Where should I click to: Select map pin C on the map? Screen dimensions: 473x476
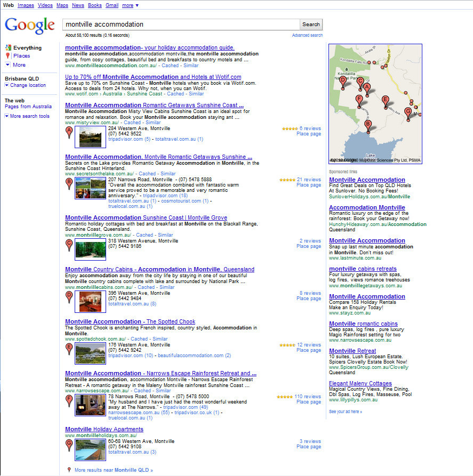coord(360,84)
